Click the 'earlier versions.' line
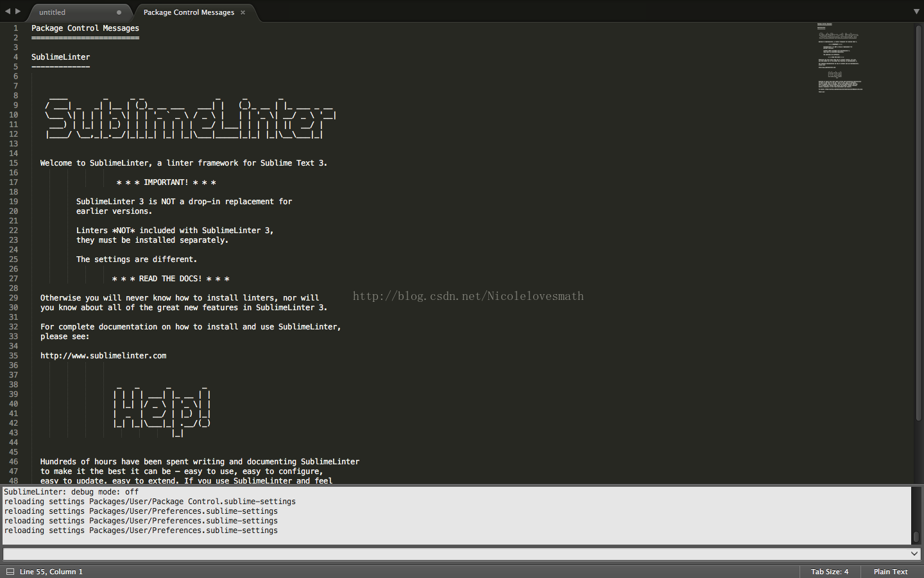The width and height of the screenshot is (924, 578). (114, 211)
